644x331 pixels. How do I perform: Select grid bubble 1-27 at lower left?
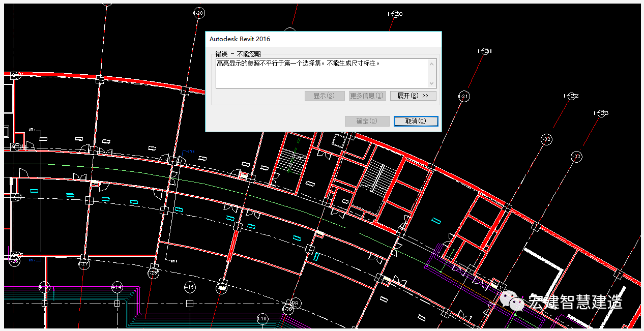pos(83,264)
